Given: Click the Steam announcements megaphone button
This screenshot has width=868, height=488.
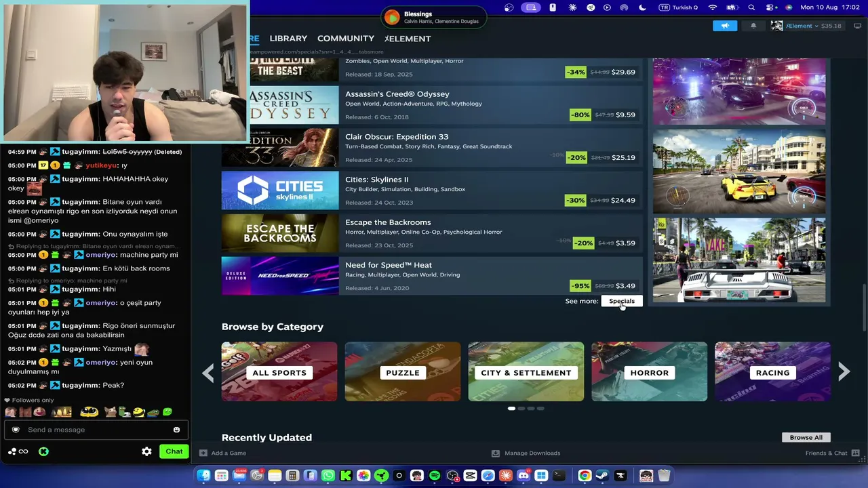Looking at the screenshot, I should coord(725,26).
